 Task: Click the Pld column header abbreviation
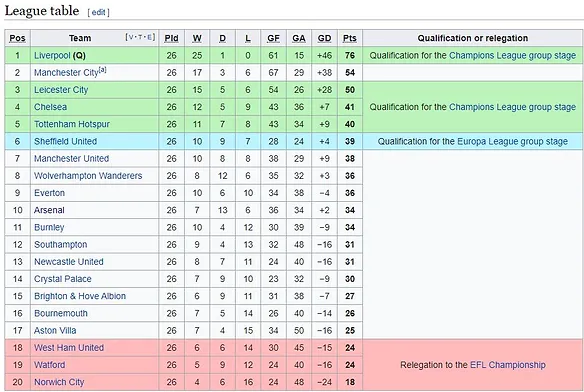tap(171, 38)
